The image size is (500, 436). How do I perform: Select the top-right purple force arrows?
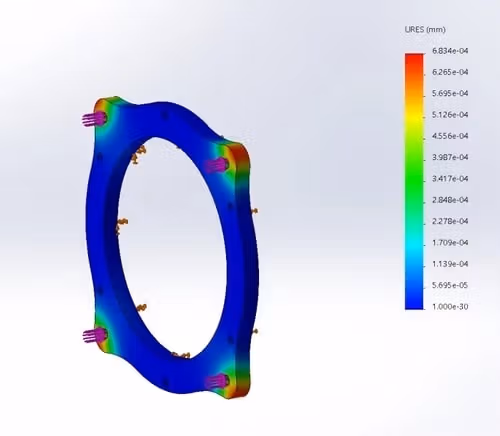tap(217, 165)
